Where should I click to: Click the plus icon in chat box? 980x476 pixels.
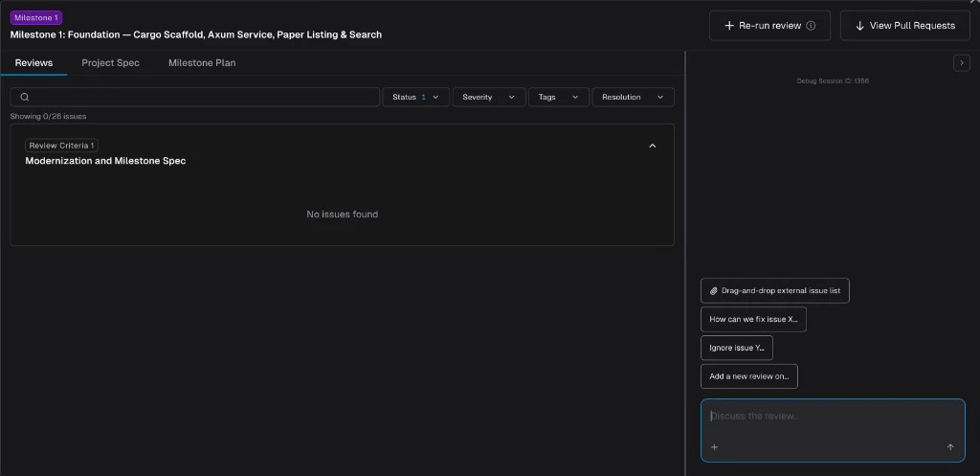click(714, 447)
